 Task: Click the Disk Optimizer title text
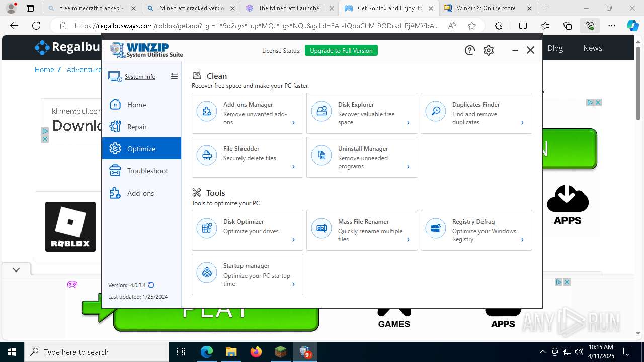click(244, 221)
